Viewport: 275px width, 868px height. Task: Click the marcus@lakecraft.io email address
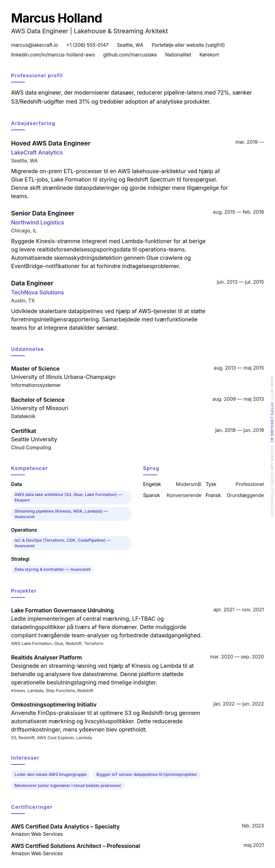click(x=34, y=45)
